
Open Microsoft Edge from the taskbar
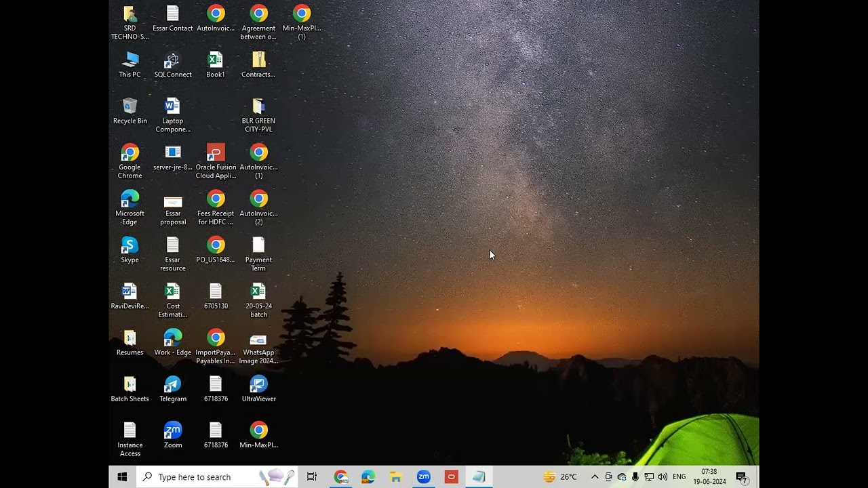pyautogui.click(x=368, y=477)
